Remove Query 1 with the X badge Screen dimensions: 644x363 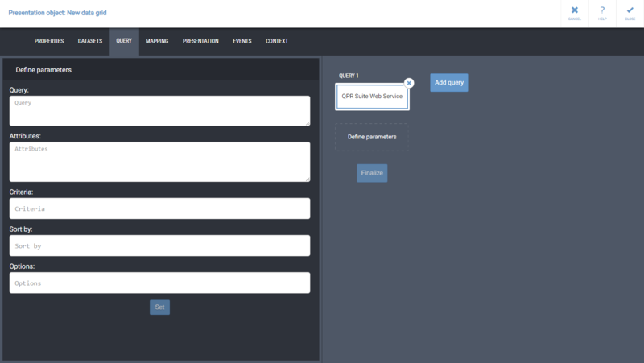tap(409, 82)
